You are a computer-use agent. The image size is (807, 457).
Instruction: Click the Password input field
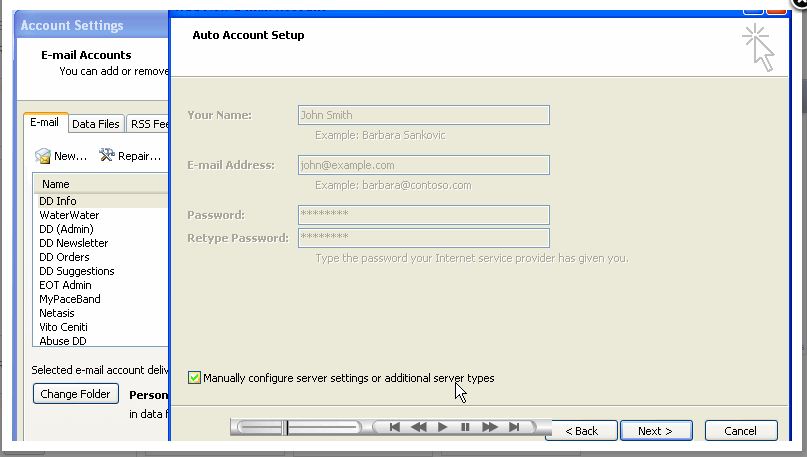[x=424, y=215]
